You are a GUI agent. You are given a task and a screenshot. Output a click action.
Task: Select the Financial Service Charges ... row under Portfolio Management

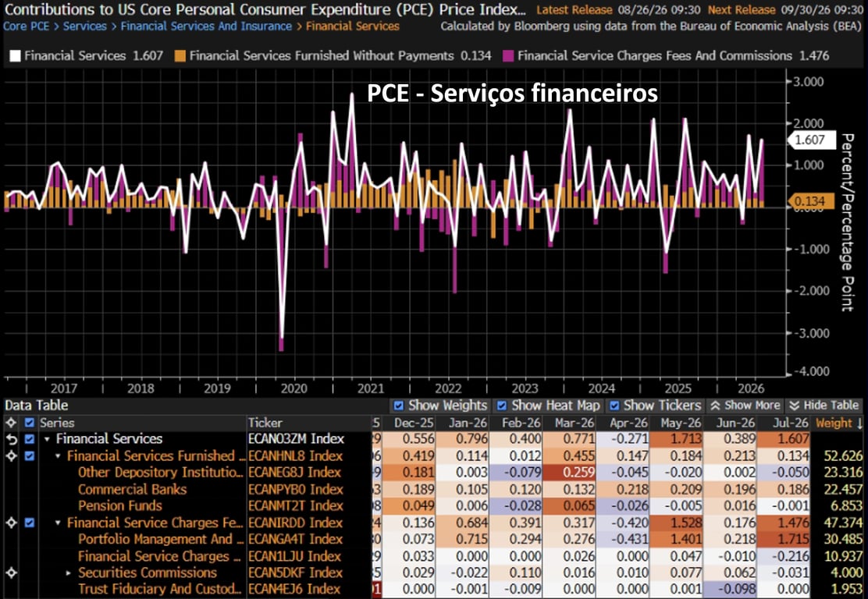159,556
